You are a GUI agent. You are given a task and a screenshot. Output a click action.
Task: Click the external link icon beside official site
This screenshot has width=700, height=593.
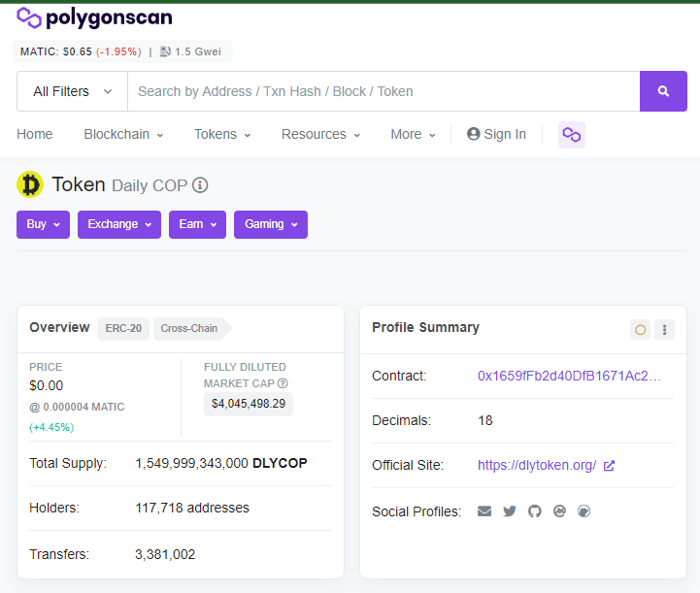point(609,466)
